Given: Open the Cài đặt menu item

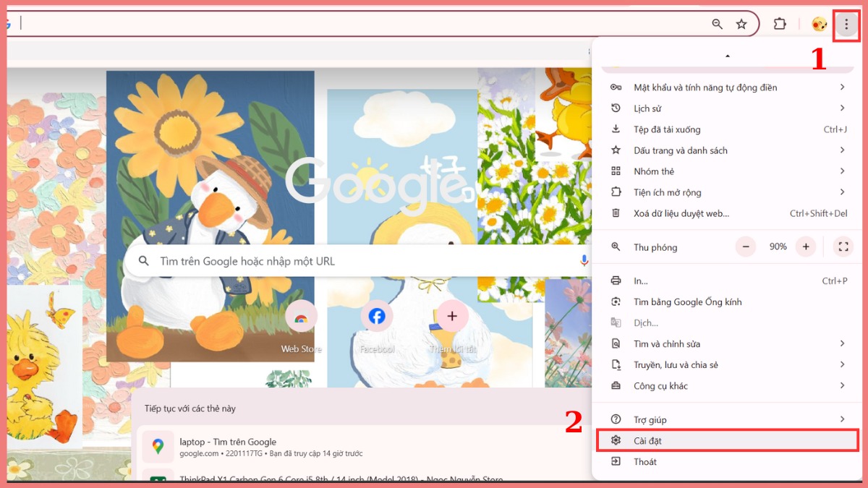Looking at the screenshot, I should click(x=728, y=440).
